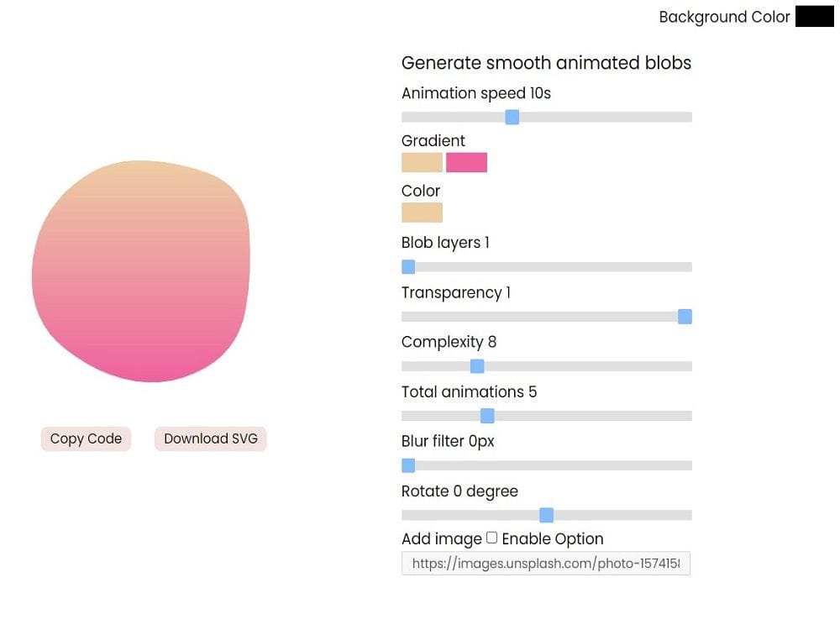This screenshot has height=630, width=840.
Task: Click the Transparency 1 label
Action: point(455,292)
